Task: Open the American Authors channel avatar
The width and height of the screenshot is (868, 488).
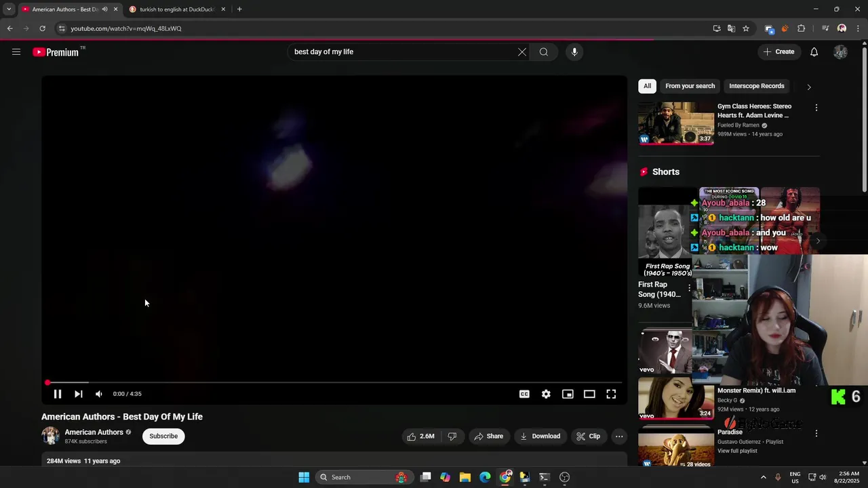Action: click(50, 436)
